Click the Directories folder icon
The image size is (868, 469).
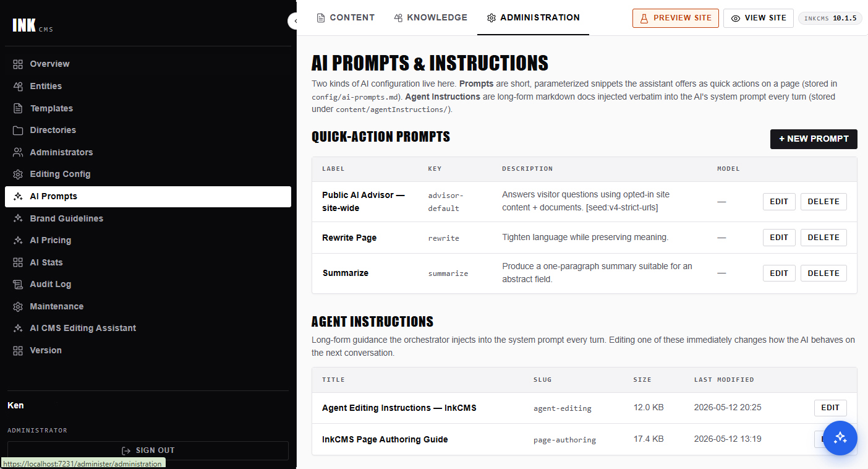point(18,130)
